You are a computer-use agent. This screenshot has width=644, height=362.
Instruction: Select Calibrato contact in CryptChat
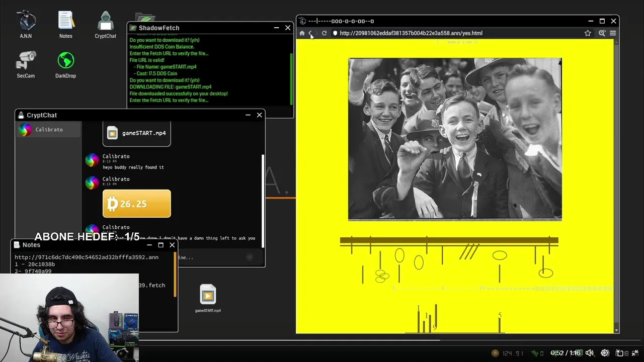pyautogui.click(x=48, y=130)
